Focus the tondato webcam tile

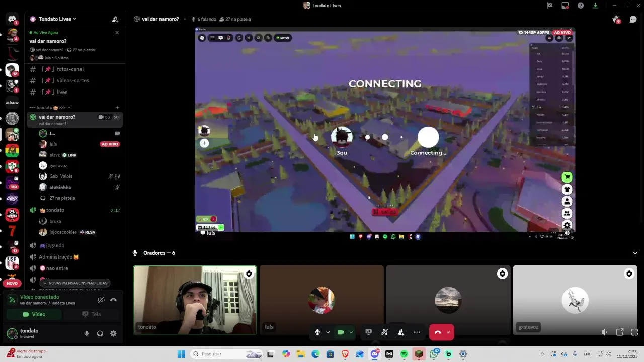pyautogui.click(x=195, y=300)
